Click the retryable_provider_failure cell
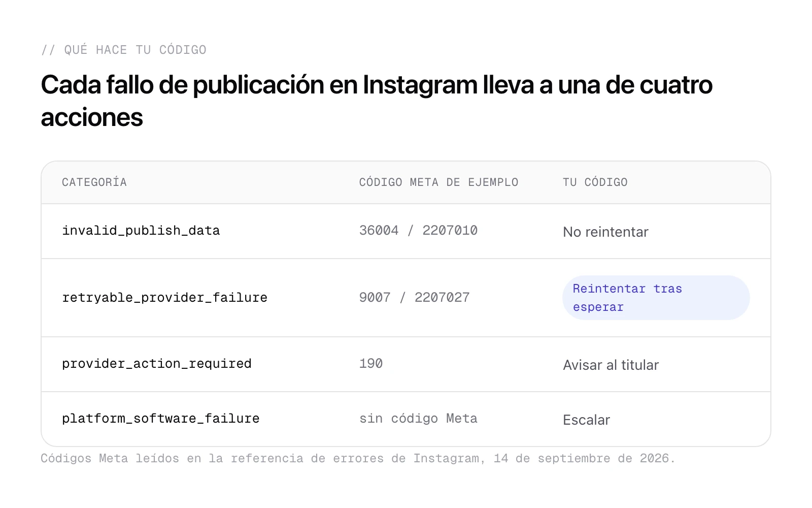Viewport: 812px width, 508px height. (164, 298)
